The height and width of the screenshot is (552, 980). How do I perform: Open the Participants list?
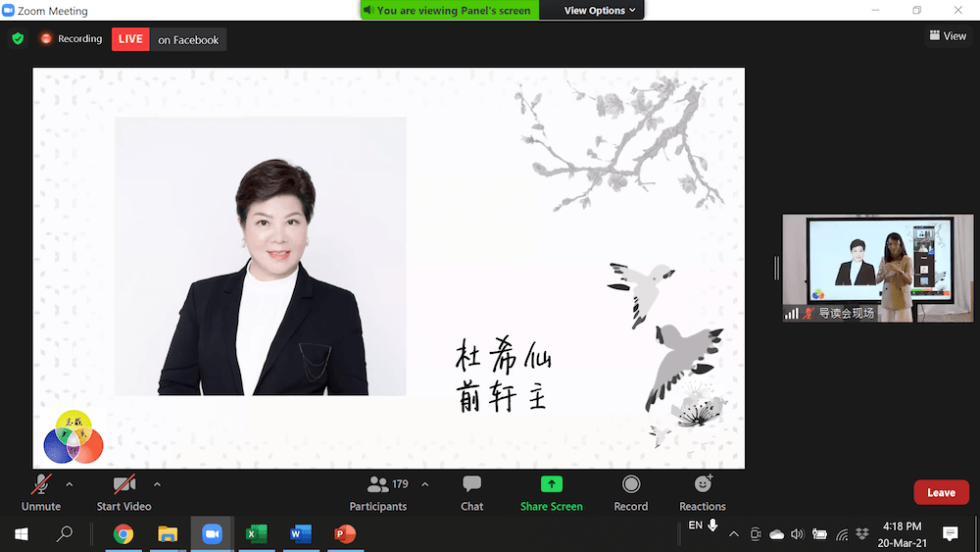click(x=378, y=492)
